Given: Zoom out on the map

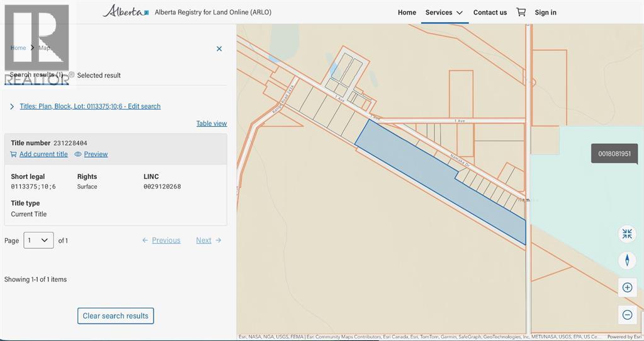Looking at the screenshot, I should click(x=627, y=315).
